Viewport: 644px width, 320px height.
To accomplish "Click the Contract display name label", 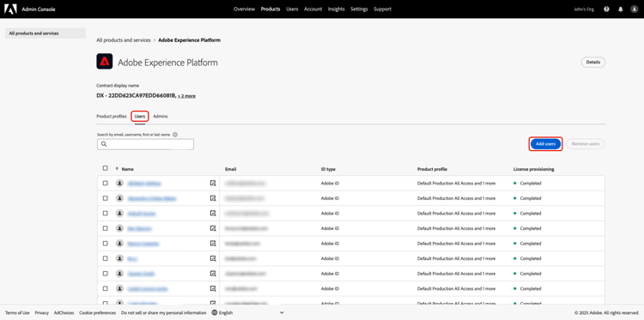I will point(118,85).
